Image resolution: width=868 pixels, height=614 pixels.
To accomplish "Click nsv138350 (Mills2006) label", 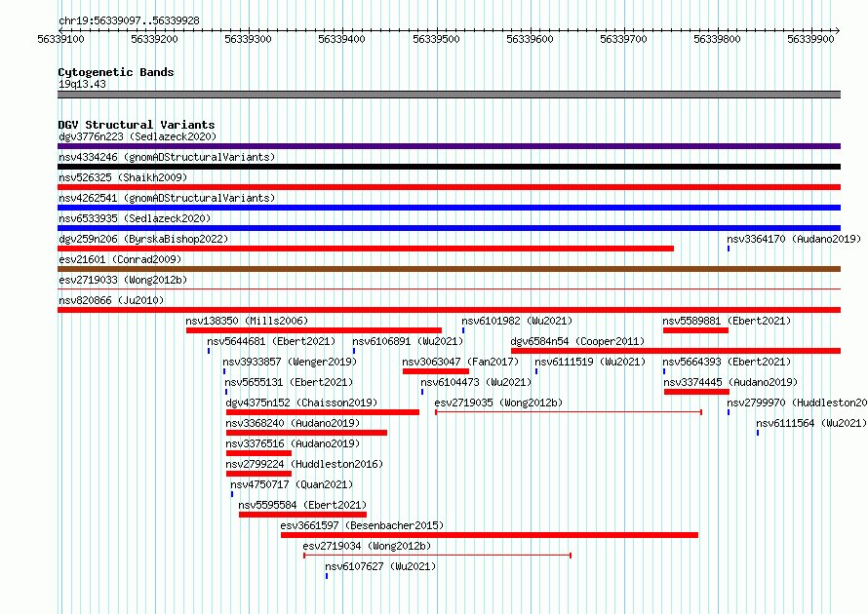I will [x=247, y=321].
